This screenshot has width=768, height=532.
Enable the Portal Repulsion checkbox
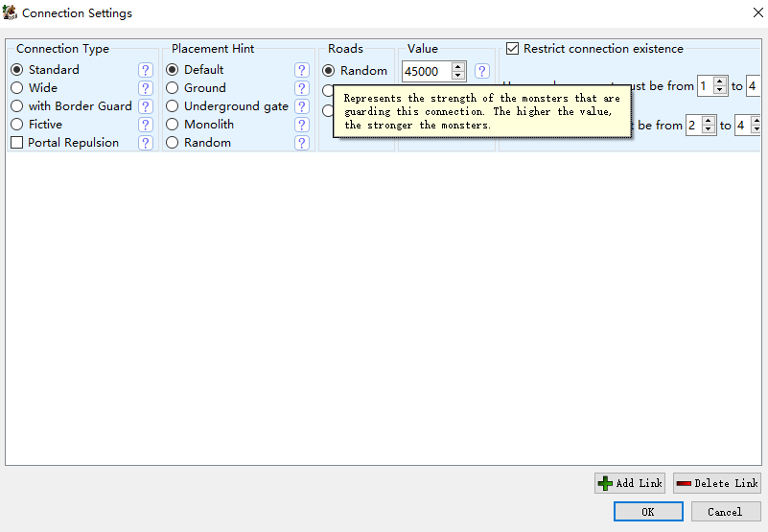[17, 143]
